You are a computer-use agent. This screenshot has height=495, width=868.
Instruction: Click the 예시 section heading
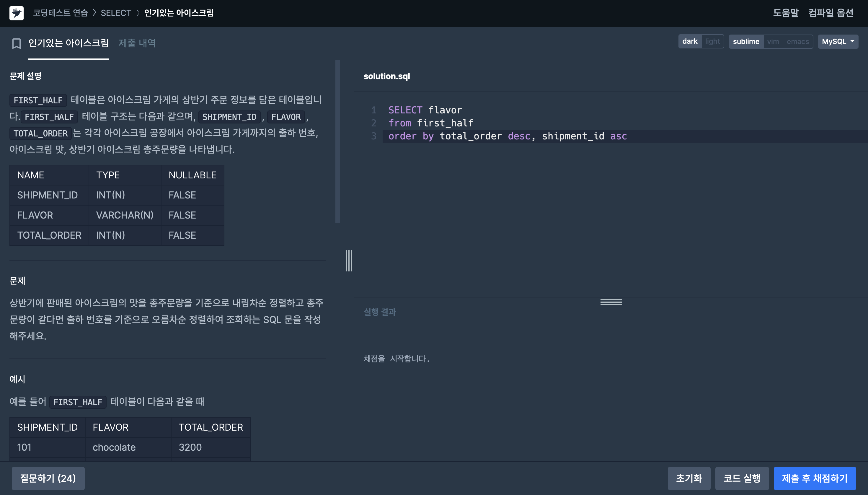[x=17, y=379]
